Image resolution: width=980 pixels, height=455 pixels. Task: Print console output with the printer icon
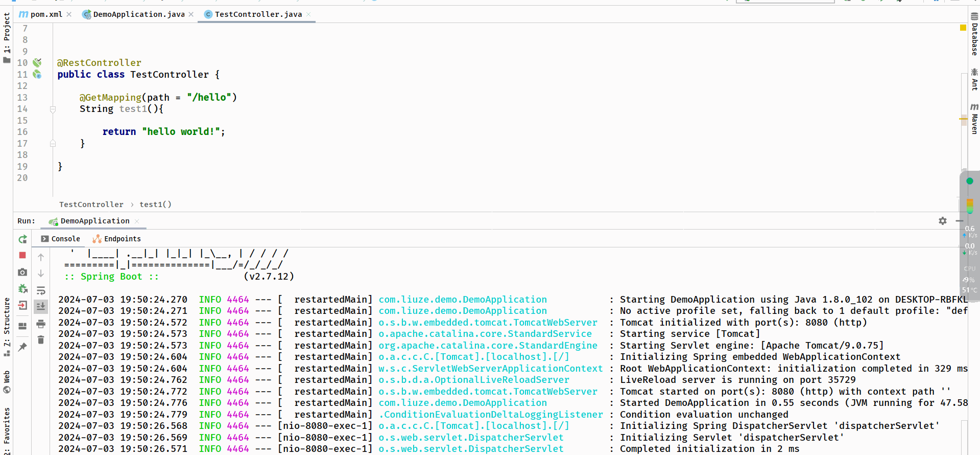click(41, 324)
